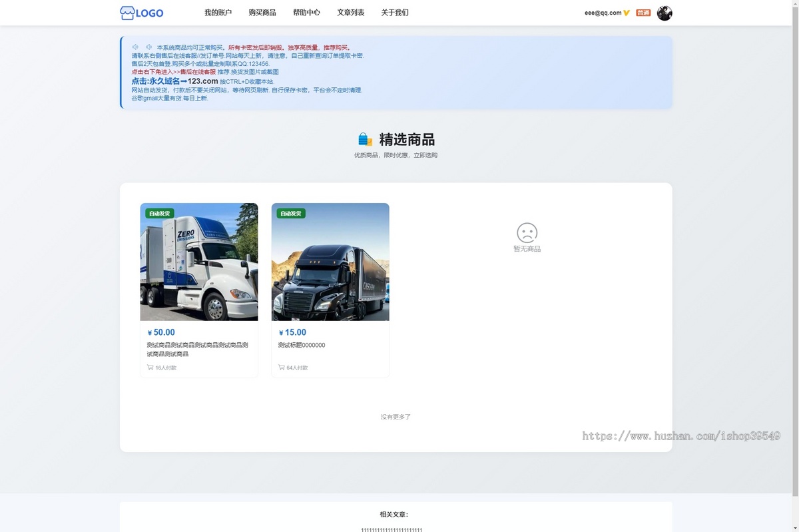
Task: Click the ¥50.00 price
Action: [161, 332]
